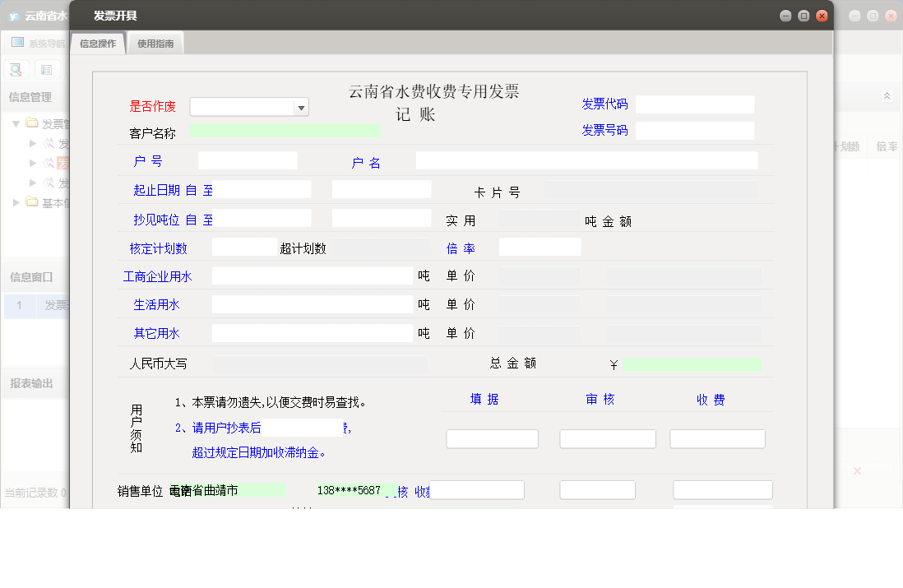Click the 系统导航 navigation icon at top left
This screenshot has height=588, width=903.
point(16,42)
